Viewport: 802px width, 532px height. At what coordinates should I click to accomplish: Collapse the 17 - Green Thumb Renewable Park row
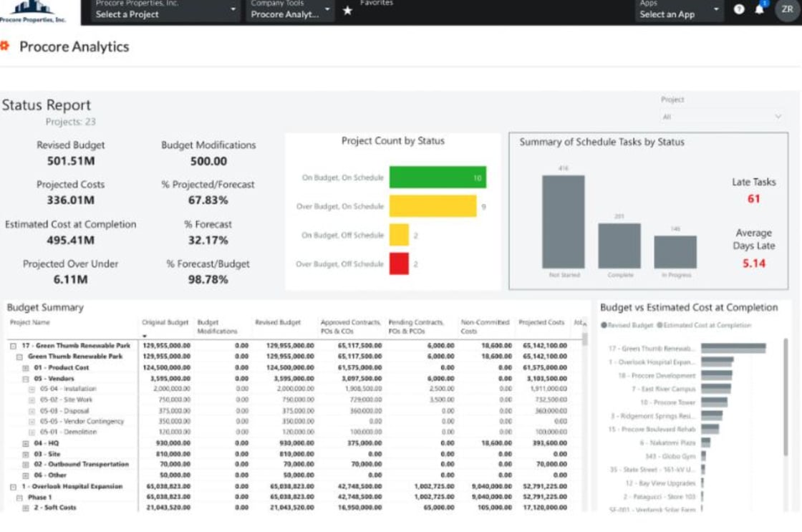(14, 346)
